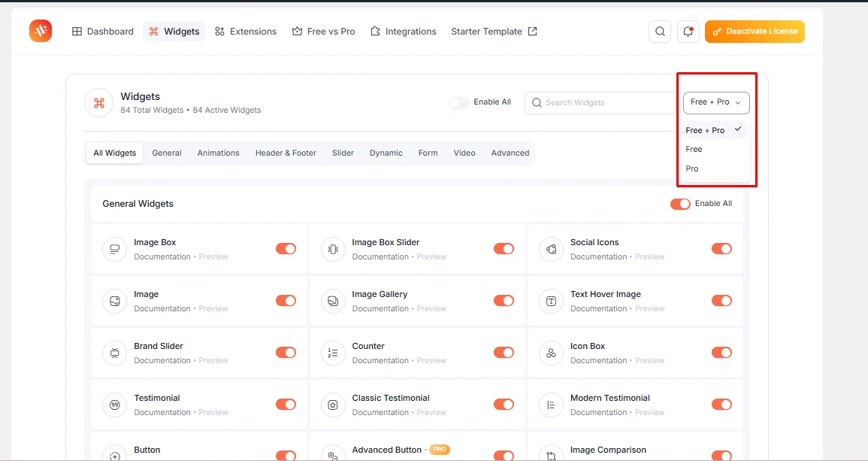Turn off the Image widget toggle
The width and height of the screenshot is (868, 461).
[286, 300]
